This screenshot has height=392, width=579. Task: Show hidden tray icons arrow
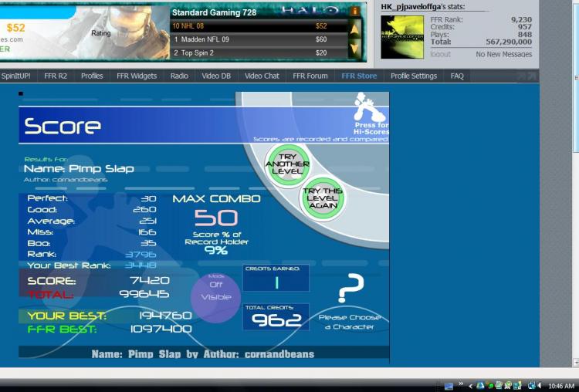[470, 386]
